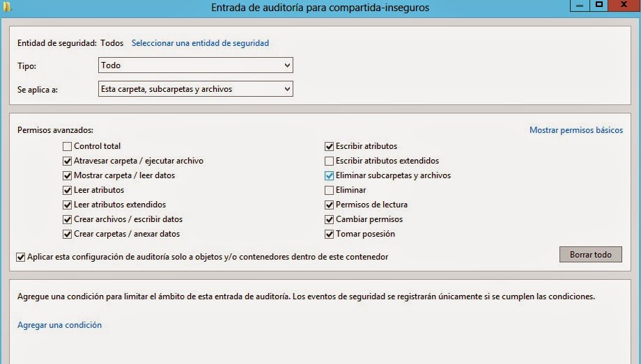Enable Escribir atributos extendidos checkbox

click(x=330, y=161)
